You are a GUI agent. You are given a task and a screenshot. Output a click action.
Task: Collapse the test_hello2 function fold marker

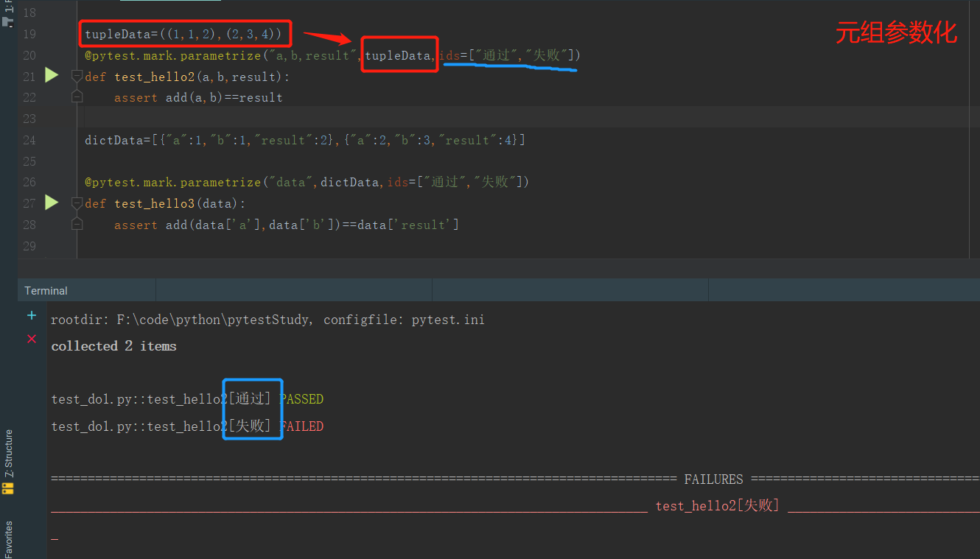(x=77, y=76)
